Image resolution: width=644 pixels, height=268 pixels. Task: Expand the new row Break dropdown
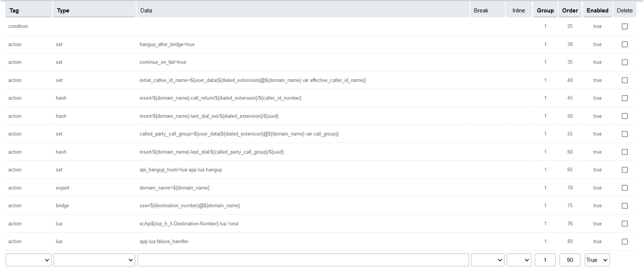pyautogui.click(x=487, y=260)
